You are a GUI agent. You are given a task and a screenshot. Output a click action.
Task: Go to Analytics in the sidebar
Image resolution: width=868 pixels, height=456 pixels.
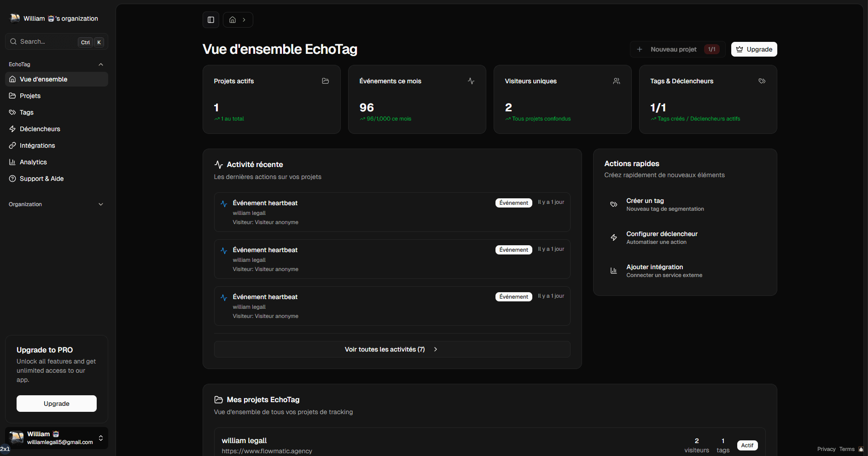(x=33, y=162)
